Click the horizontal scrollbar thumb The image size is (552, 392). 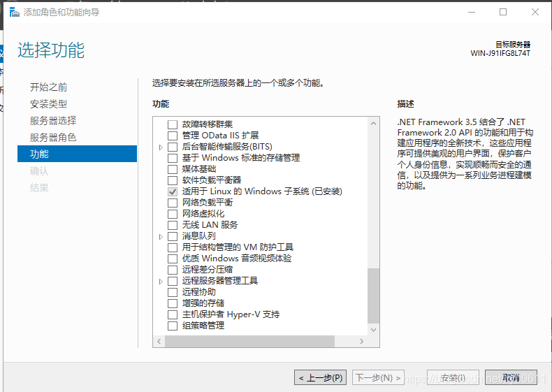pos(249,341)
